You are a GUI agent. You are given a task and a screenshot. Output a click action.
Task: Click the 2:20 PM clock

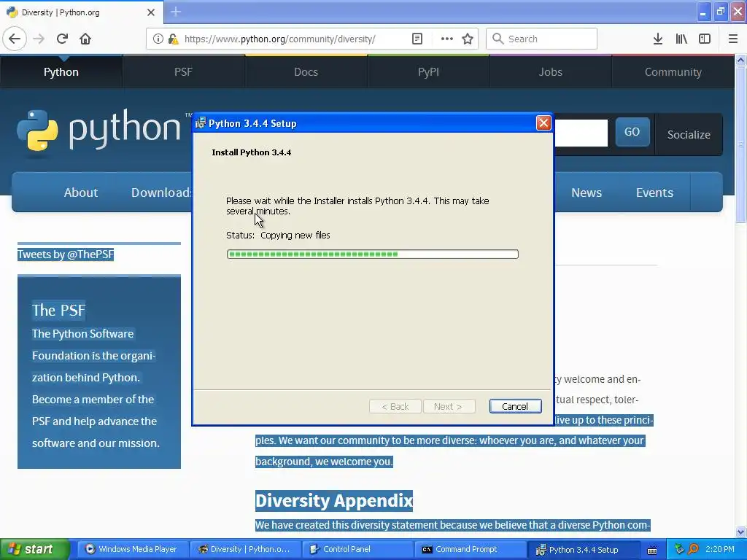[720, 549]
